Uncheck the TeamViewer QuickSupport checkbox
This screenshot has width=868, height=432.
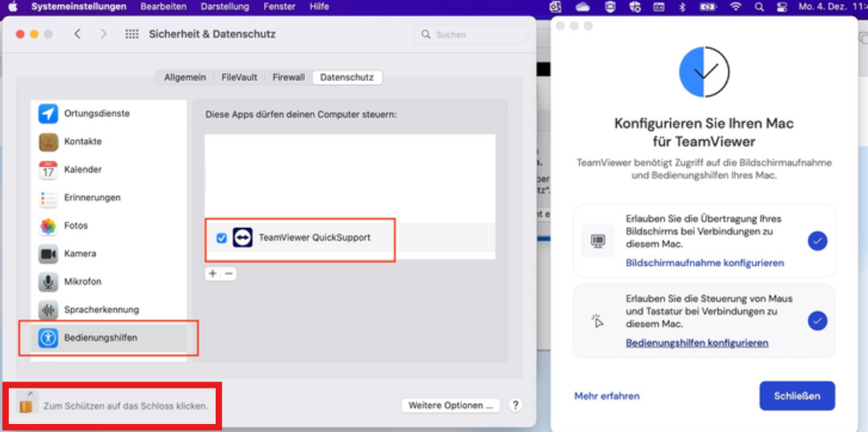pos(221,238)
